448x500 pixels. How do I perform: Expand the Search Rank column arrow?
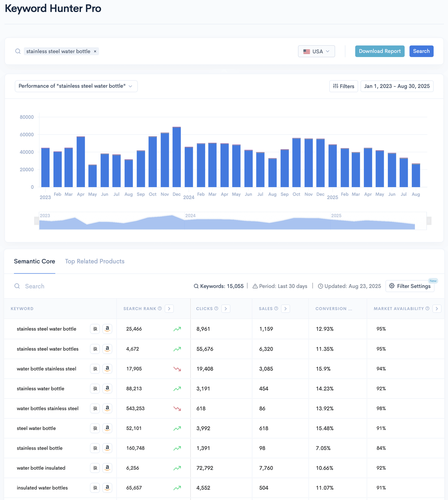(x=169, y=309)
